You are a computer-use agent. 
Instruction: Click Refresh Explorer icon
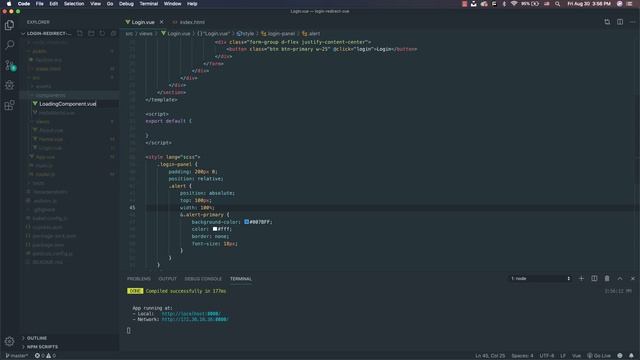(102, 33)
